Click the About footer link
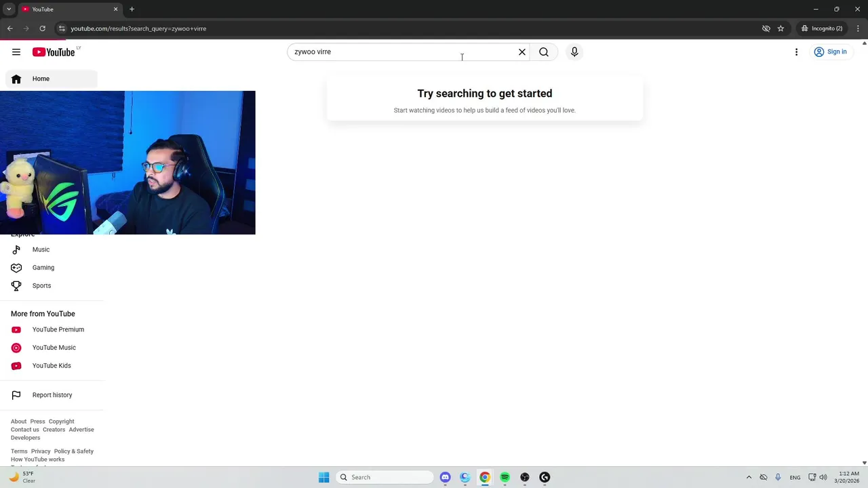The height and width of the screenshot is (488, 868). (x=18, y=422)
